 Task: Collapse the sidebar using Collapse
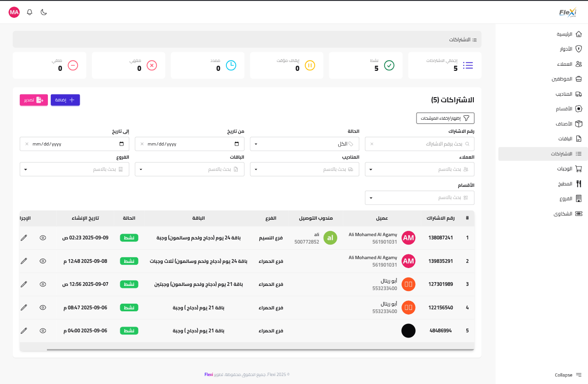[568, 375]
